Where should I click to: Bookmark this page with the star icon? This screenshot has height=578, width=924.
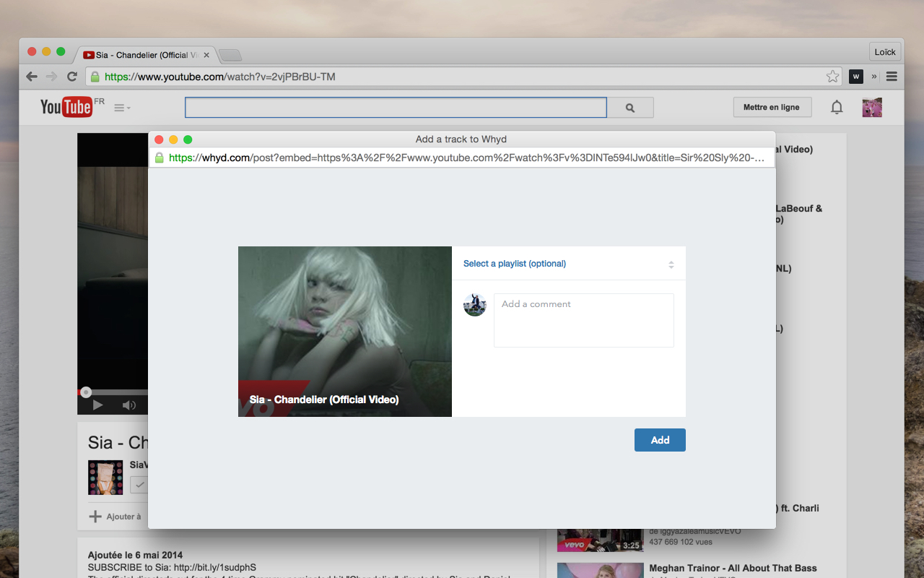click(x=832, y=77)
